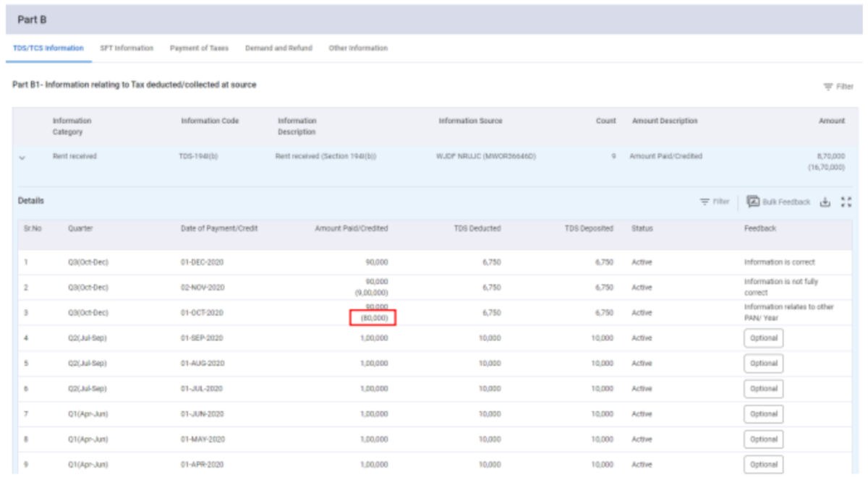Open Optional feedback for 01-AUG-2020 row
Image resolution: width=868 pixels, height=477 pixels.
click(763, 364)
